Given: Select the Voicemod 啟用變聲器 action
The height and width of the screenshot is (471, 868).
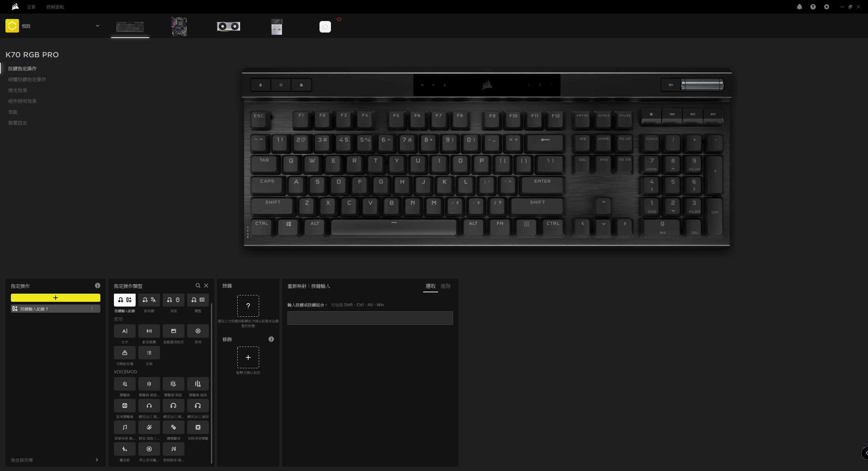Looking at the screenshot, I should (x=124, y=406).
